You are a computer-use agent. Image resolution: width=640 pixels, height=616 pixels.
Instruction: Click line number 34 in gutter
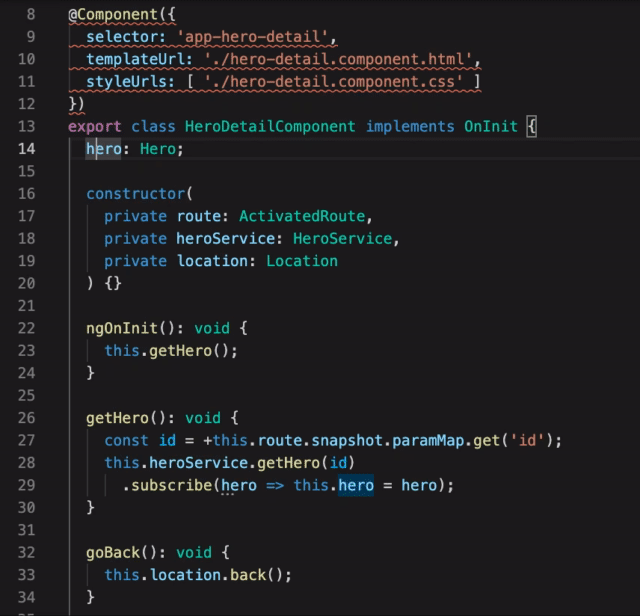(27, 597)
